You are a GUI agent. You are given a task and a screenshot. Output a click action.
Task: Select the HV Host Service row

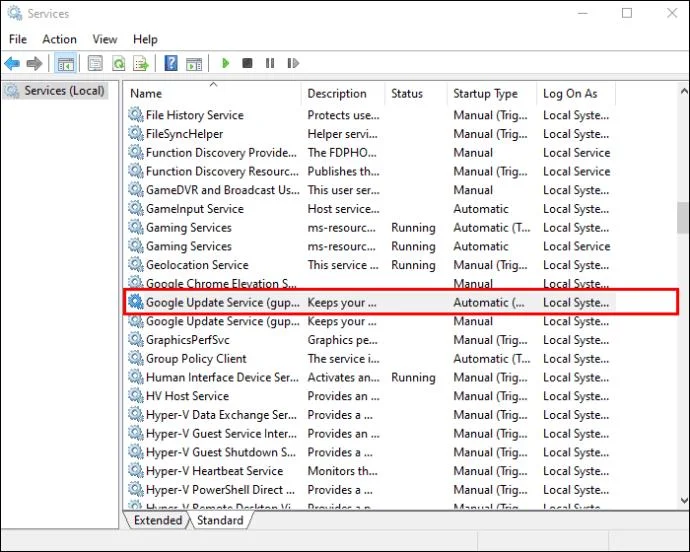370,396
